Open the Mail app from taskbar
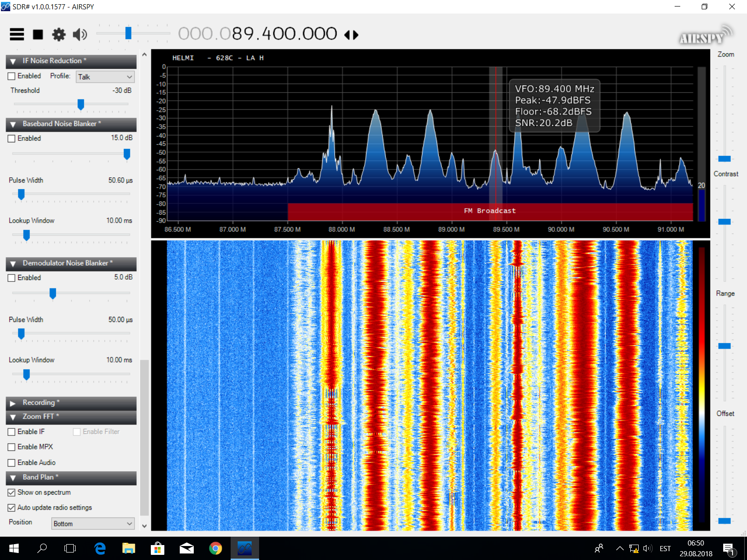The width and height of the screenshot is (747, 560). pos(186,548)
